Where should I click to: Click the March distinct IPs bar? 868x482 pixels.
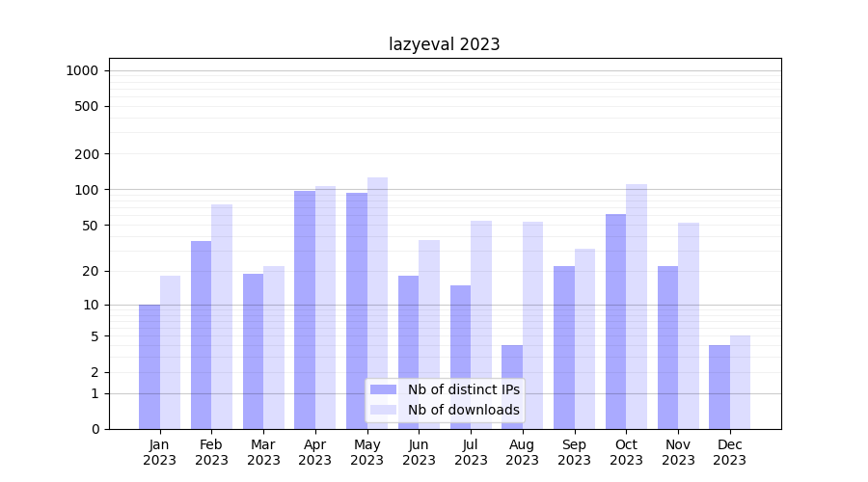point(253,351)
